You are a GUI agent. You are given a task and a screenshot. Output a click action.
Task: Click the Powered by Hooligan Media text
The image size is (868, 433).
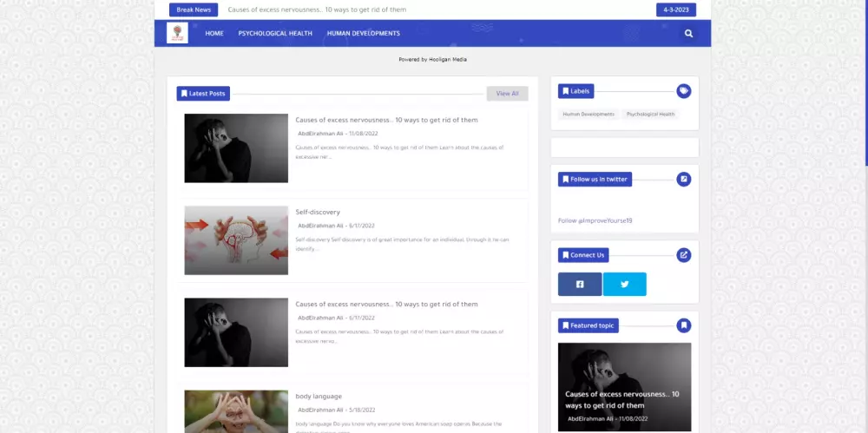coord(432,59)
